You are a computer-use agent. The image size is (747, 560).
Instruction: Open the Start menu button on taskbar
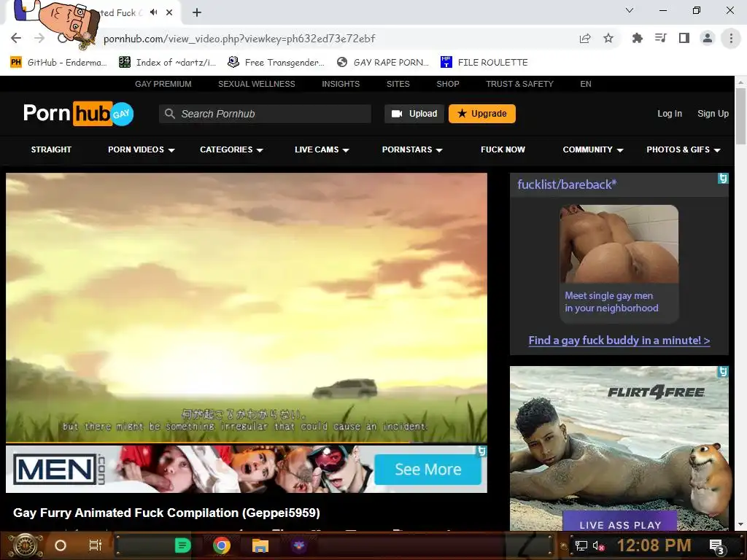click(27, 545)
